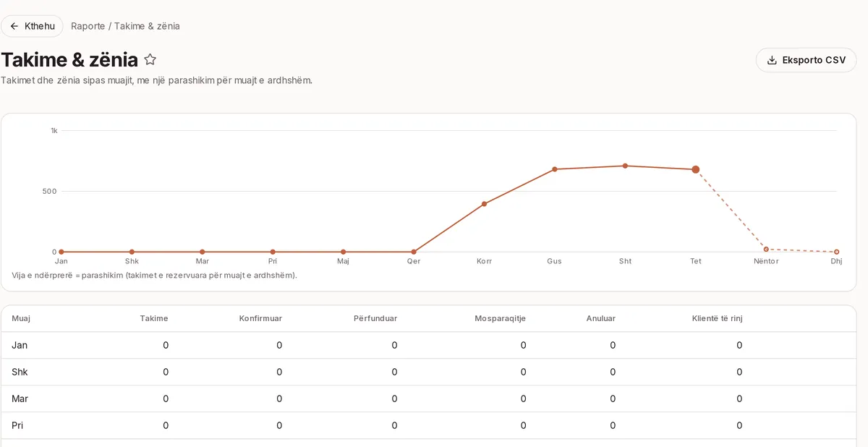Click the Klientë të rinj value in Pri row
Image resolution: width=868 pixels, height=447 pixels.
[739, 425]
